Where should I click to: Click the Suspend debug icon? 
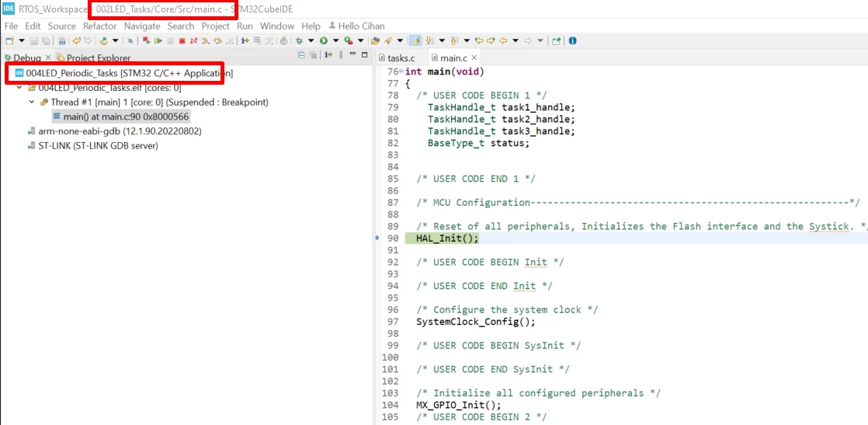[x=170, y=40]
